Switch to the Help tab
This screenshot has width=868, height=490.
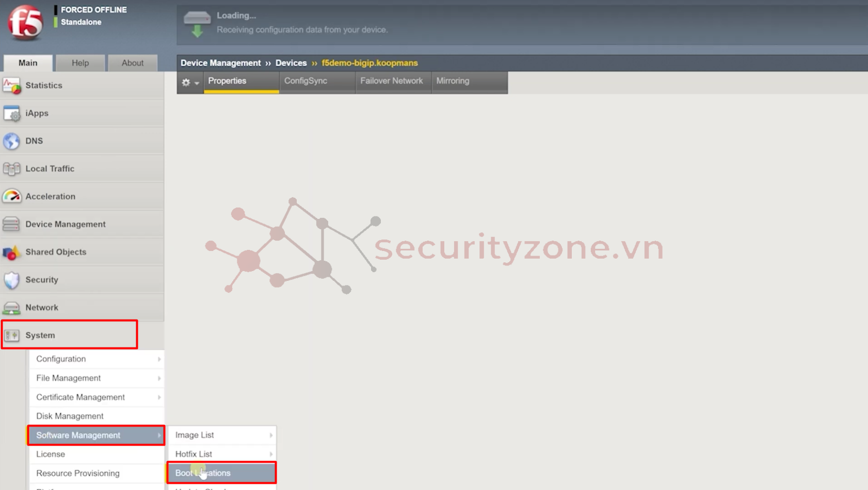tap(80, 63)
